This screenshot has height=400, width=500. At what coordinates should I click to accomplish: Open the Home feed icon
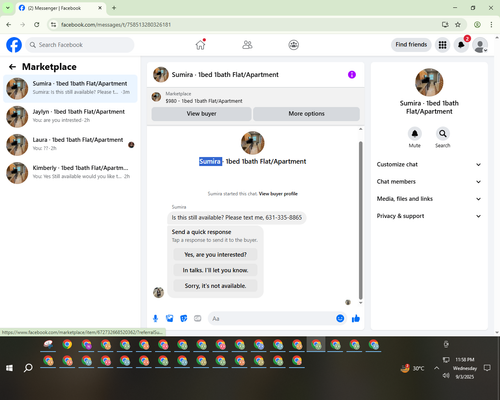click(200, 45)
